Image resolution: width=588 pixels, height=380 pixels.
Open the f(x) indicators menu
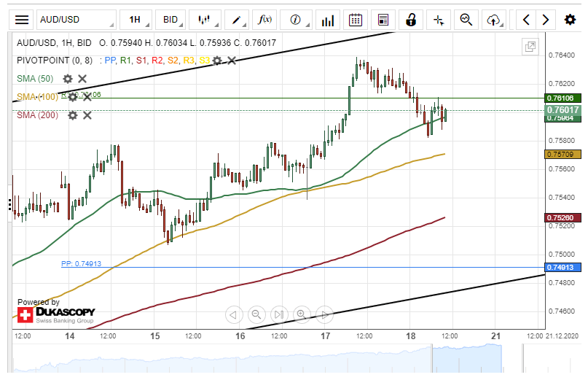pyautogui.click(x=266, y=20)
